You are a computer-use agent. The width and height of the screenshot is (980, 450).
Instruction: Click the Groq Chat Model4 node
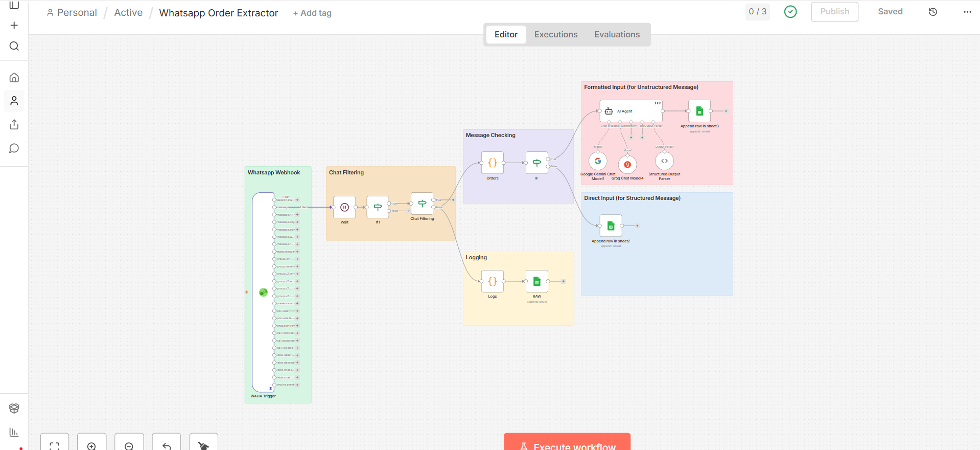pos(627,164)
